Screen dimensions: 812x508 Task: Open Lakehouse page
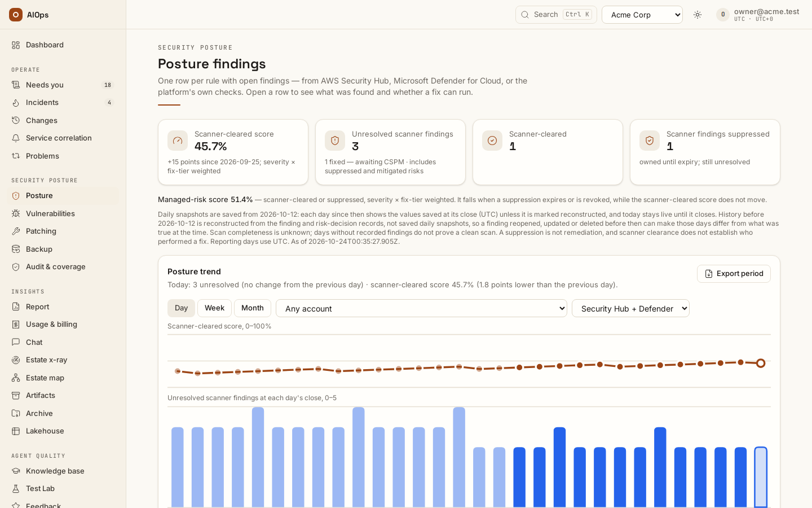point(63,431)
